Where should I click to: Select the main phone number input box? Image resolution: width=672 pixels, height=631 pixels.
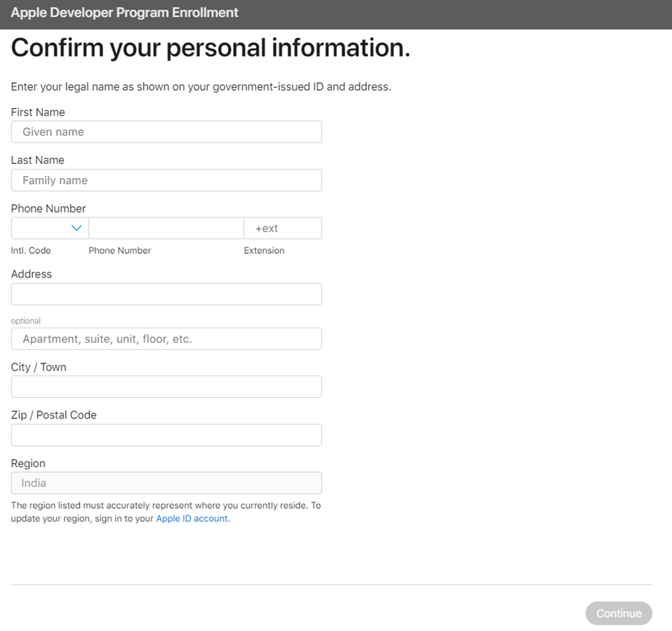pyautogui.click(x=166, y=228)
